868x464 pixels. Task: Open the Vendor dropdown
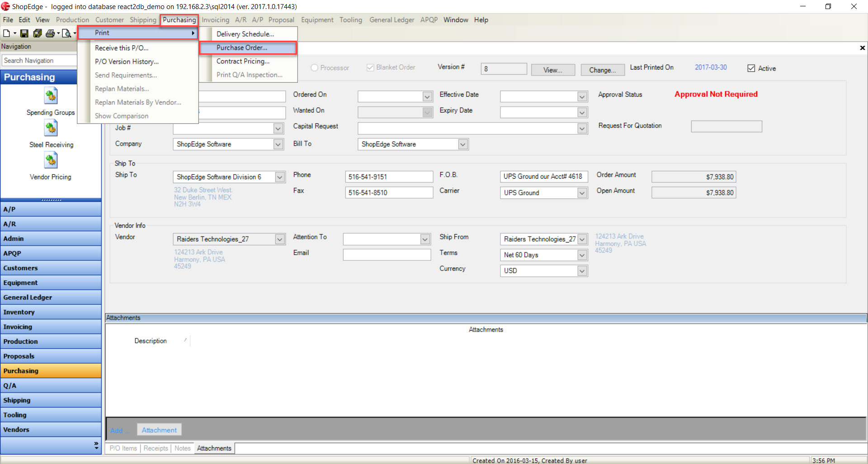[280, 239]
